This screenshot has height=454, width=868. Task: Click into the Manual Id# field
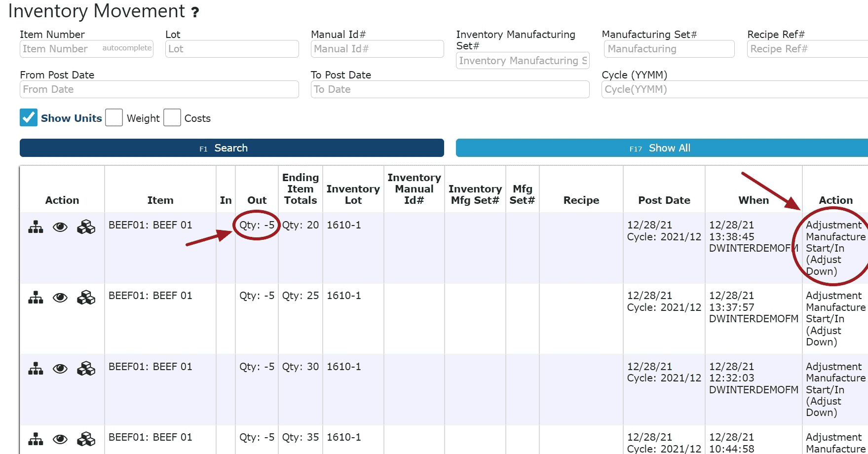pos(377,49)
